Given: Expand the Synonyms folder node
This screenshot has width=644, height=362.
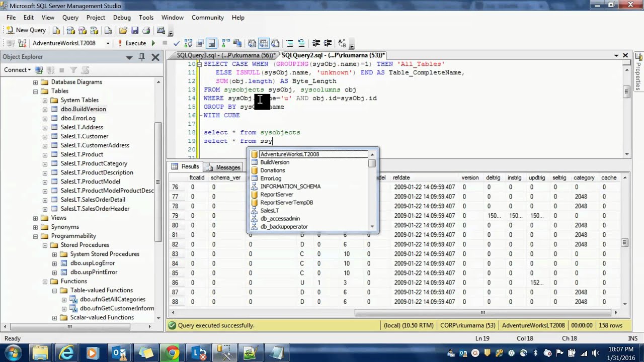Looking at the screenshot, I should (x=35, y=227).
